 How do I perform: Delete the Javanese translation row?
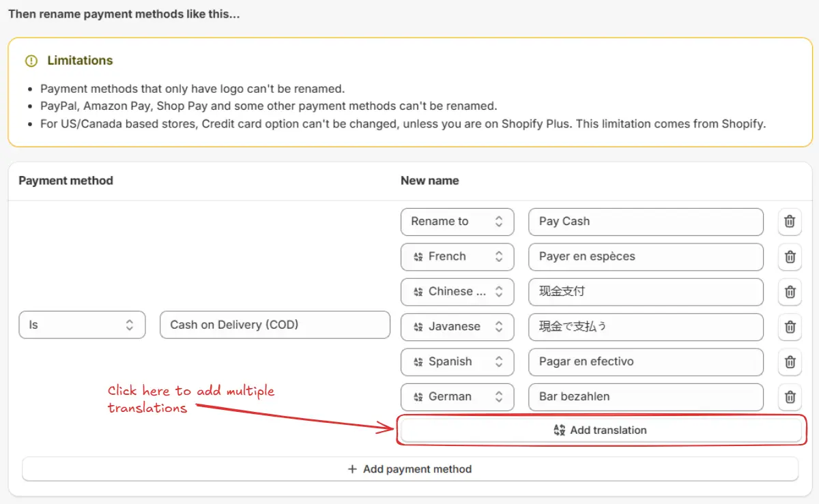click(790, 327)
